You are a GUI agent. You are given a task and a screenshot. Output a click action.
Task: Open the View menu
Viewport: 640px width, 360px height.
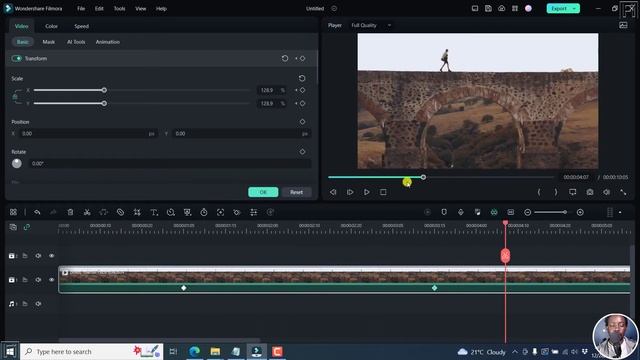tap(141, 9)
